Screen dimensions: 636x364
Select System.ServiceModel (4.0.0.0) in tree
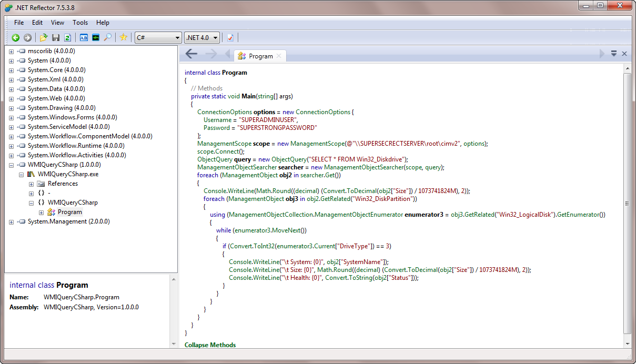[69, 127]
